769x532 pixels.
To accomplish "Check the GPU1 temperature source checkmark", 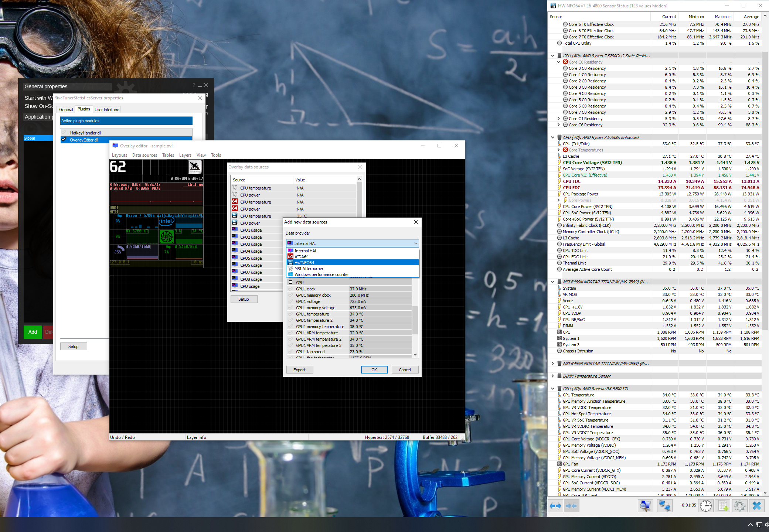I will 291,314.
